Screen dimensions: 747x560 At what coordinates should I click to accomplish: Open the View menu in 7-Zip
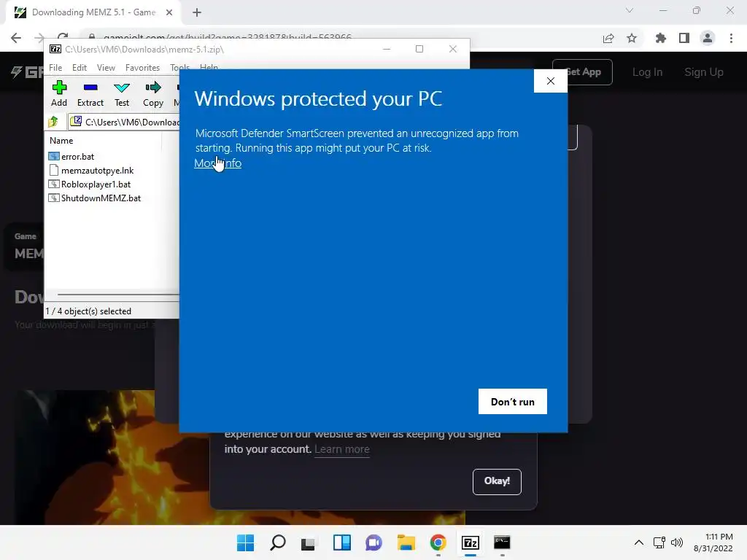point(106,68)
